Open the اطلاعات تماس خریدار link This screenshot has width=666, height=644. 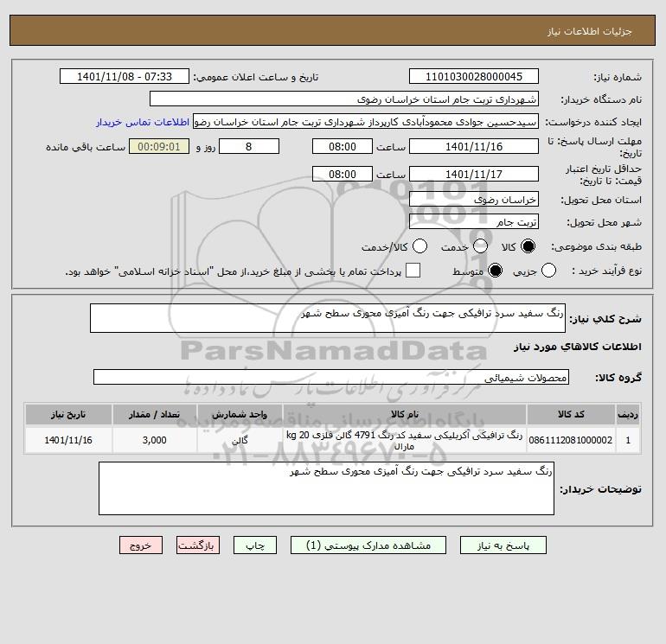click(143, 122)
